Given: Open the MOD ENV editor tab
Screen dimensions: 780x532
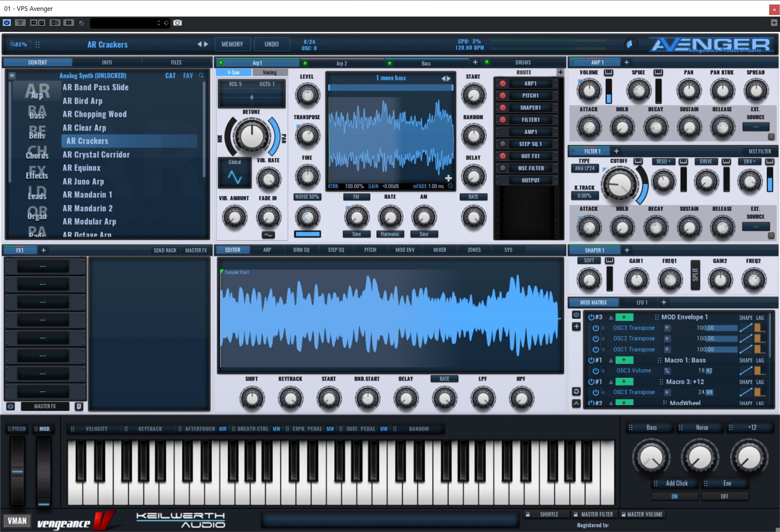Looking at the screenshot, I should pyautogui.click(x=405, y=250).
